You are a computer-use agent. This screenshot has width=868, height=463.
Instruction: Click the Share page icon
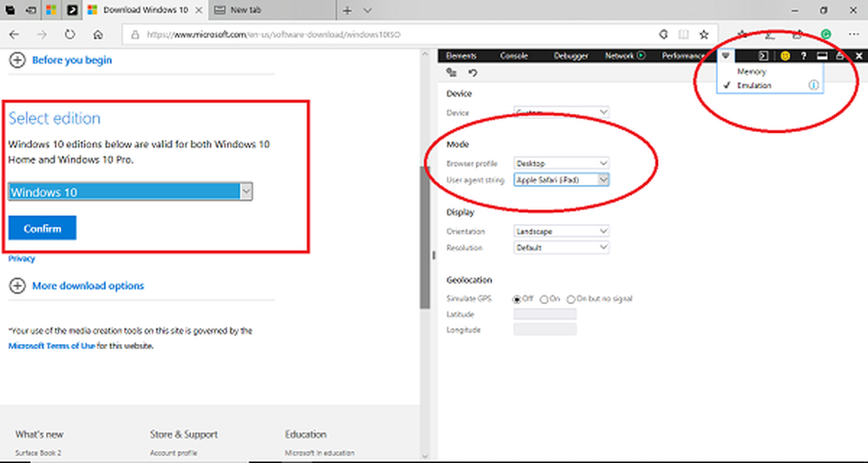point(798,35)
